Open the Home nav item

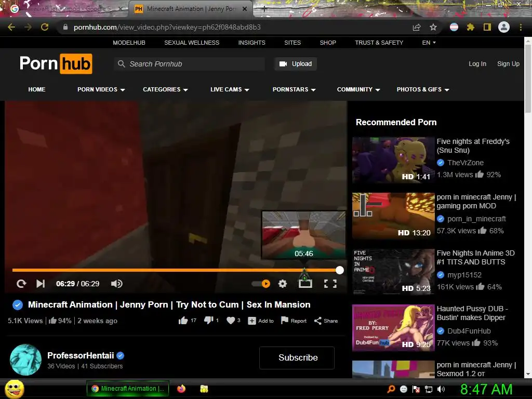[x=37, y=89]
